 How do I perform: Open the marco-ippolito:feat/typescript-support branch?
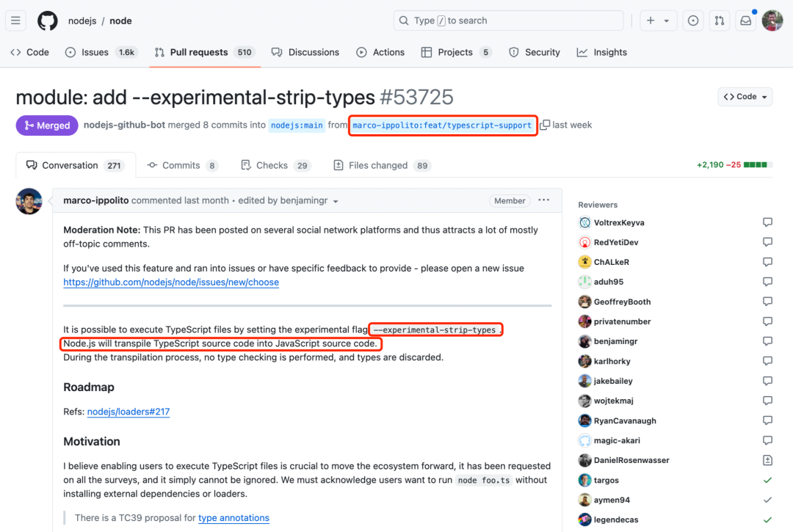[x=442, y=125]
